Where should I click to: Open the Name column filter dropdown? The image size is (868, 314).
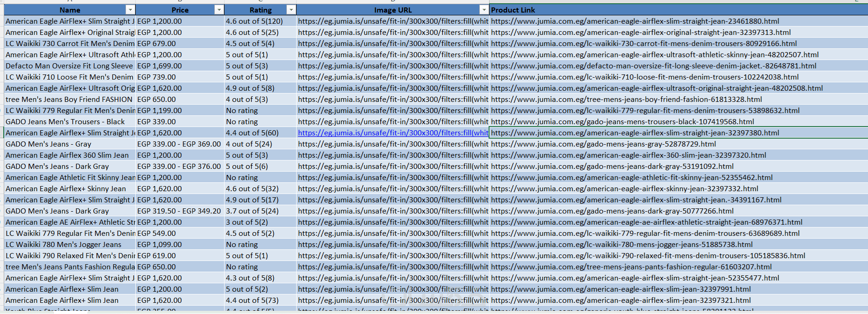130,10
